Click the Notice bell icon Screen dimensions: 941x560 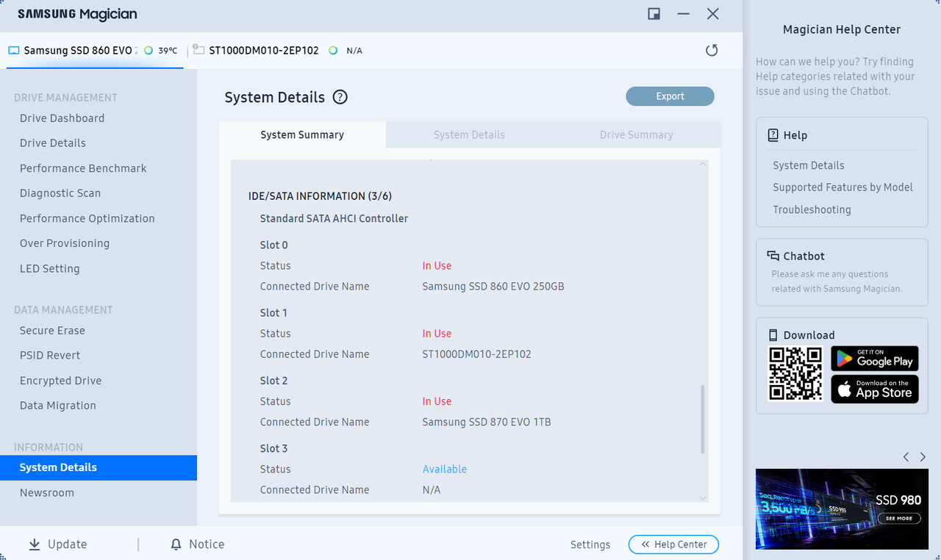coord(176,545)
